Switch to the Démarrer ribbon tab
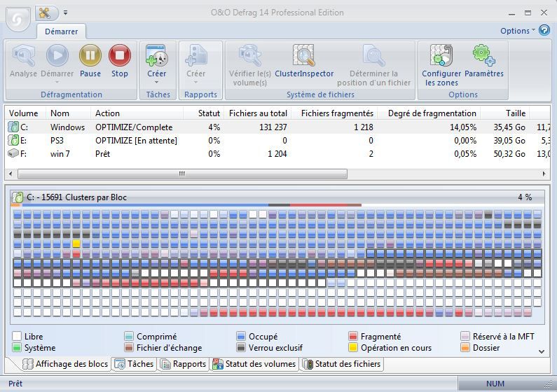Screen dimensions: 557x392 [x=61, y=31]
